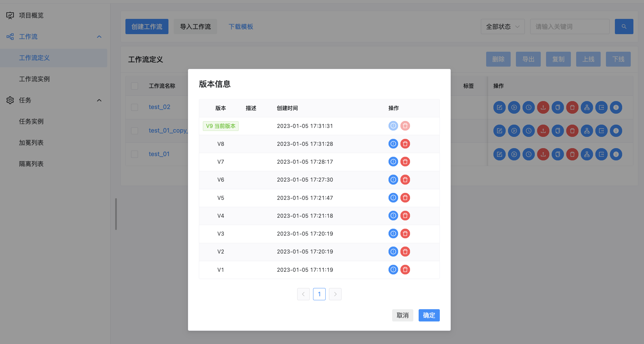Edit the test_02 workflow via pencil icon
The image size is (644, 344).
coord(499,107)
